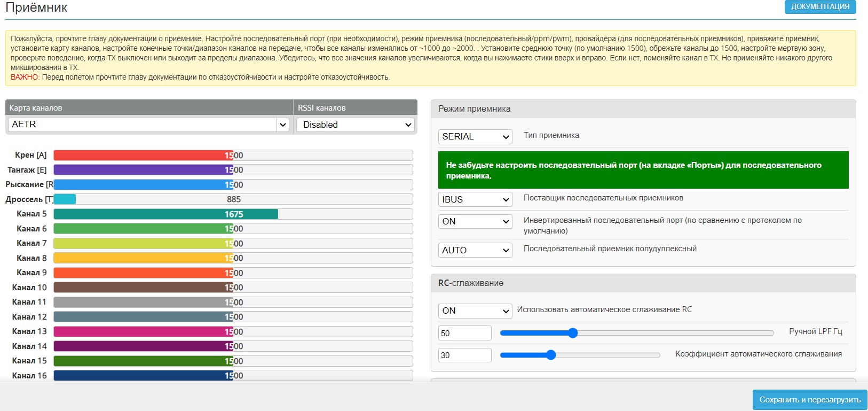This screenshot has height=411, width=868.
Task: Click the red Крен [A] channel bar
Action: [143, 156]
